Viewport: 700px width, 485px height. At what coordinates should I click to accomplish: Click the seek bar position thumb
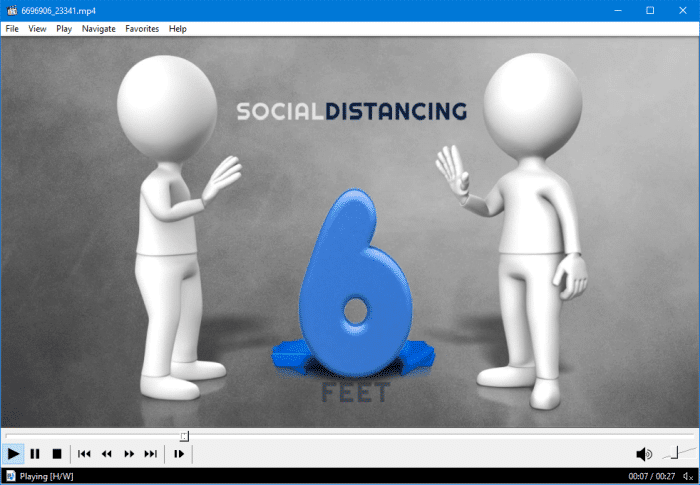pyautogui.click(x=184, y=435)
